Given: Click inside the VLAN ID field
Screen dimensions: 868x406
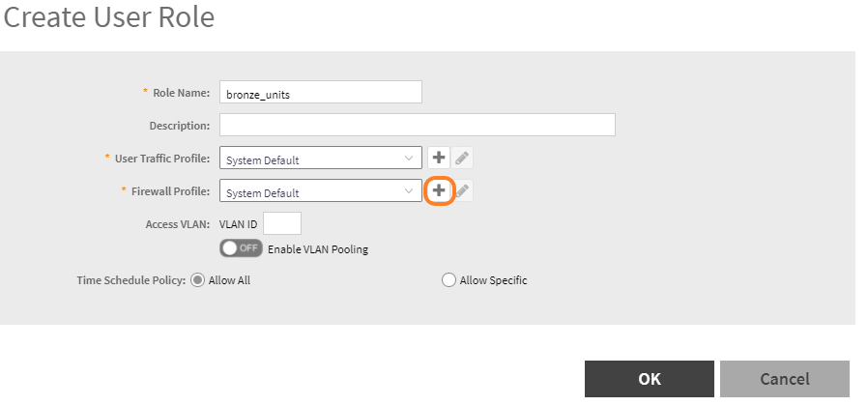Looking at the screenshot, I should [282, 224].
